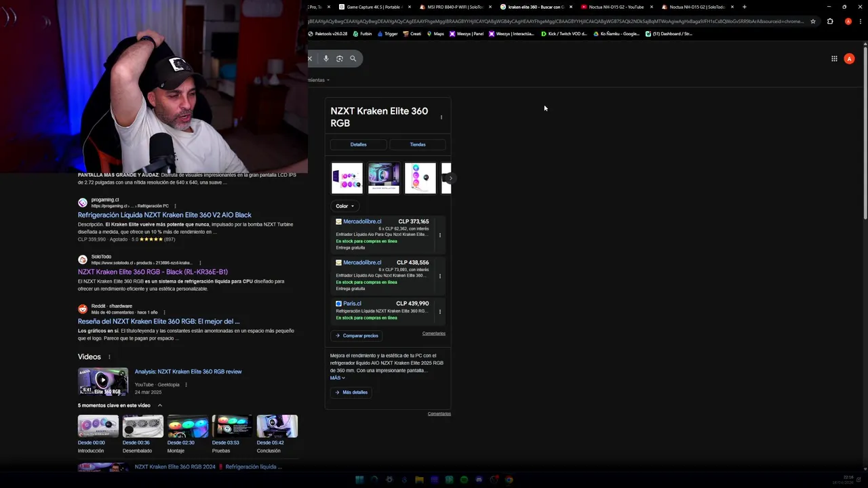The image size is (868, 488).
Task: Click the page vertical scrollbar thumb
Action: tap(865, 132)
